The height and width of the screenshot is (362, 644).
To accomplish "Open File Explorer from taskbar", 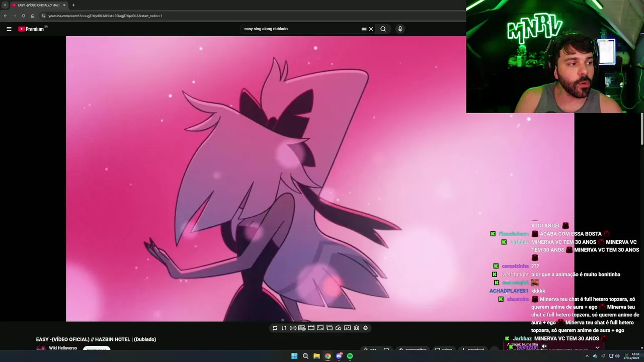I will click(x=316, y=356).
